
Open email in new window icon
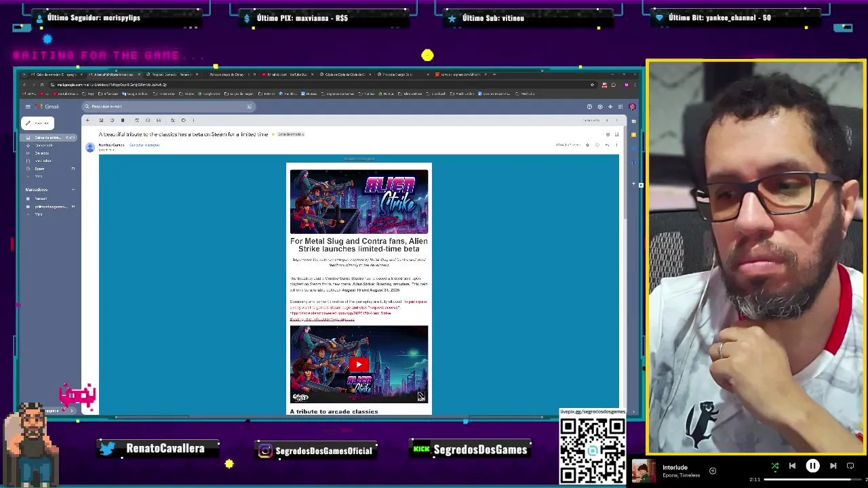616,134
